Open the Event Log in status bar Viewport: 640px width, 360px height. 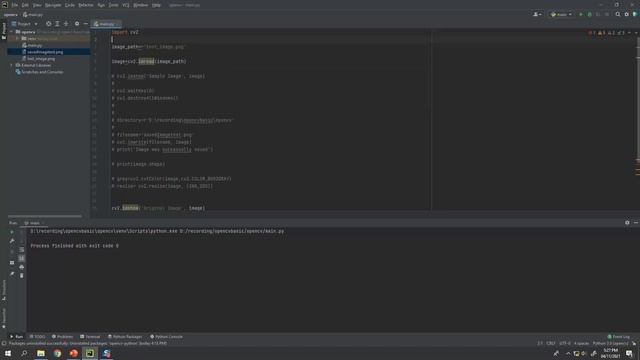tap(619, 337)
